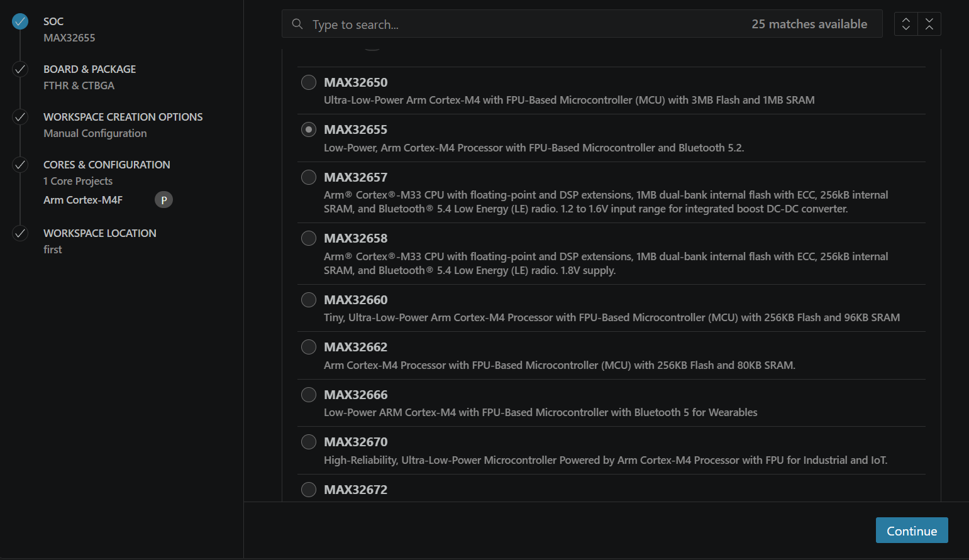This screenshot has height=560, width=969.
Task: Expand all results using up-down chevron icon
Action: click(906, 24)
